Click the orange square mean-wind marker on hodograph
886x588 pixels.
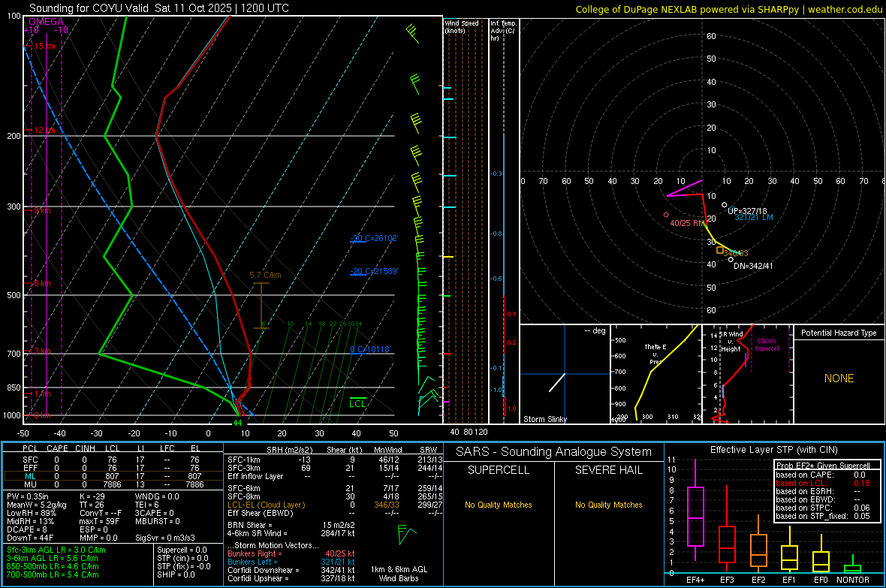coord(720,250)
